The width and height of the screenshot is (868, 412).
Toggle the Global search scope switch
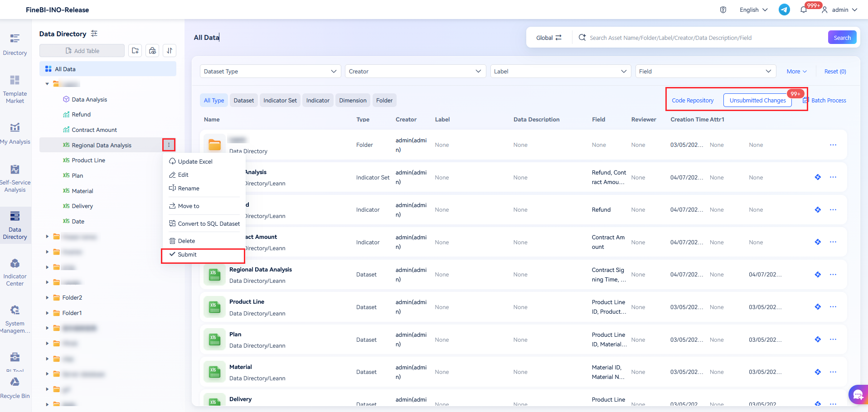tap(549, 38)
